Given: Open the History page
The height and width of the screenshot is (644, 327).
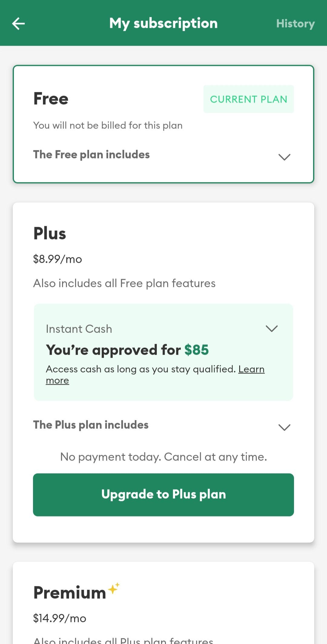Looking at the screenshot, I should point(295,24).
